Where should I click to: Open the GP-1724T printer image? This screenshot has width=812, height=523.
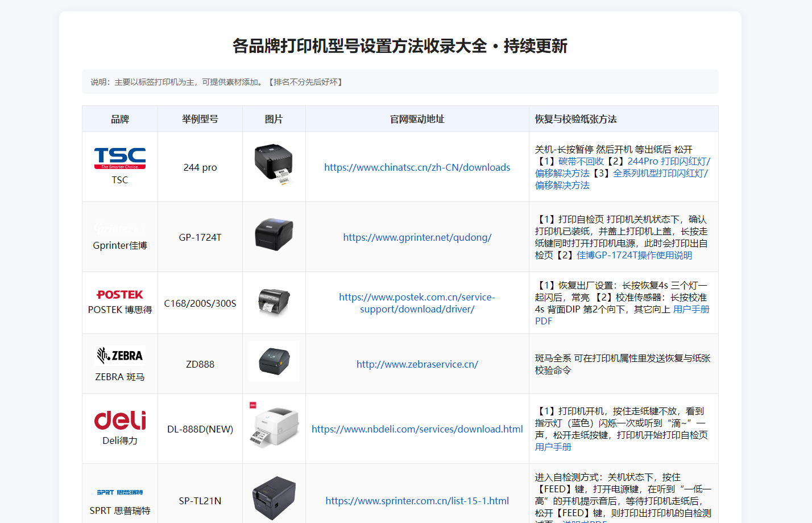274,234
